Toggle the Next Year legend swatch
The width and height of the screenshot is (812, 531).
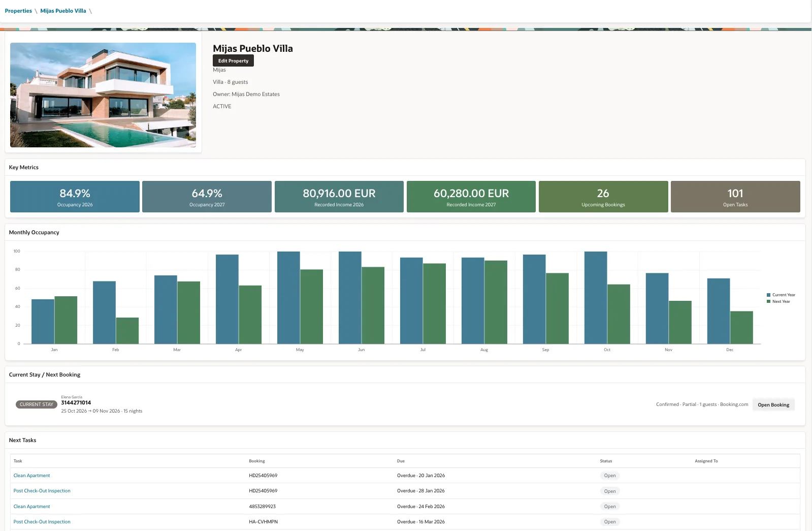point(768,301)
